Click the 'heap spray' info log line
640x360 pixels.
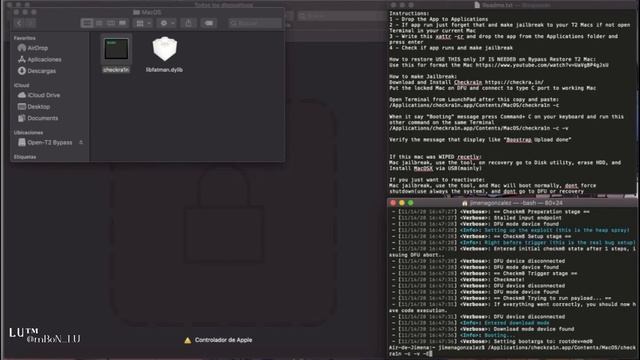[510, 230]
